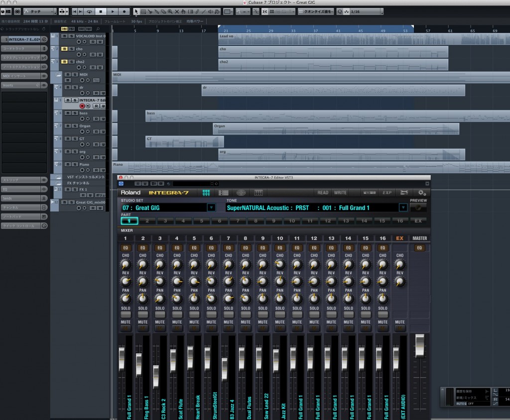Open INTEGRA-7 surround view icon
510x420 pixels.
coord(241,193)
